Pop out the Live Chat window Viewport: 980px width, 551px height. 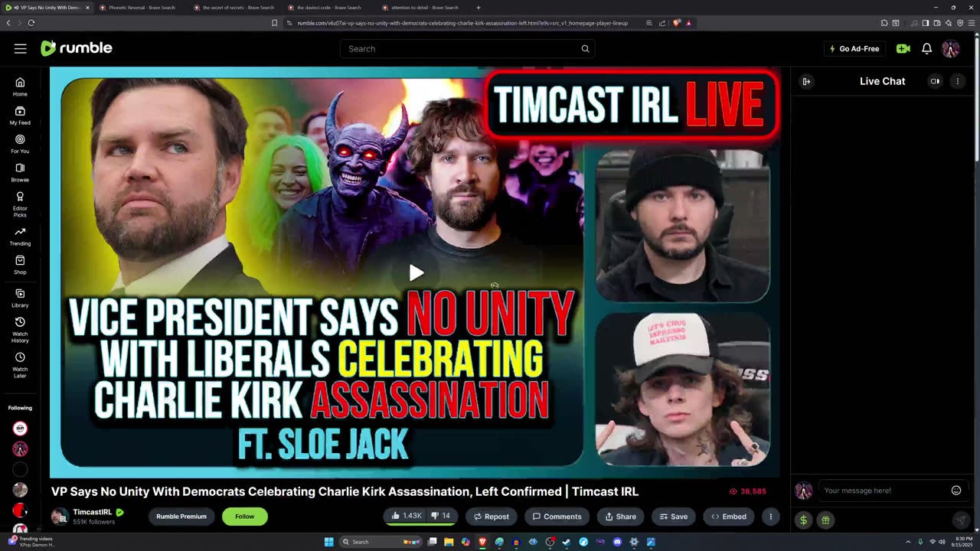point(935,81)
